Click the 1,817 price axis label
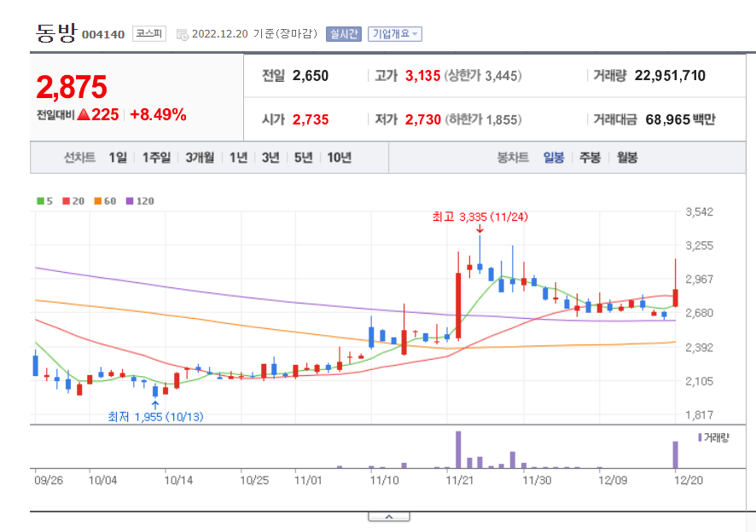The image size is (756, 532). point(699,415)
